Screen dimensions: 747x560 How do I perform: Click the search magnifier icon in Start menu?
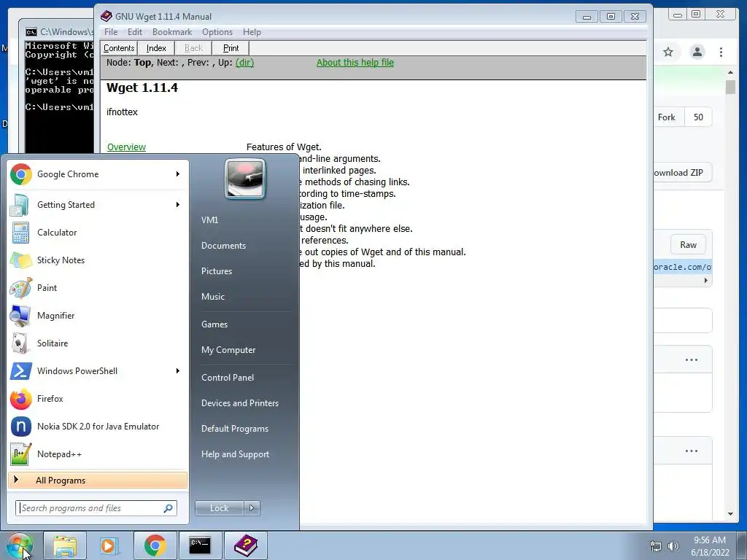168,508
